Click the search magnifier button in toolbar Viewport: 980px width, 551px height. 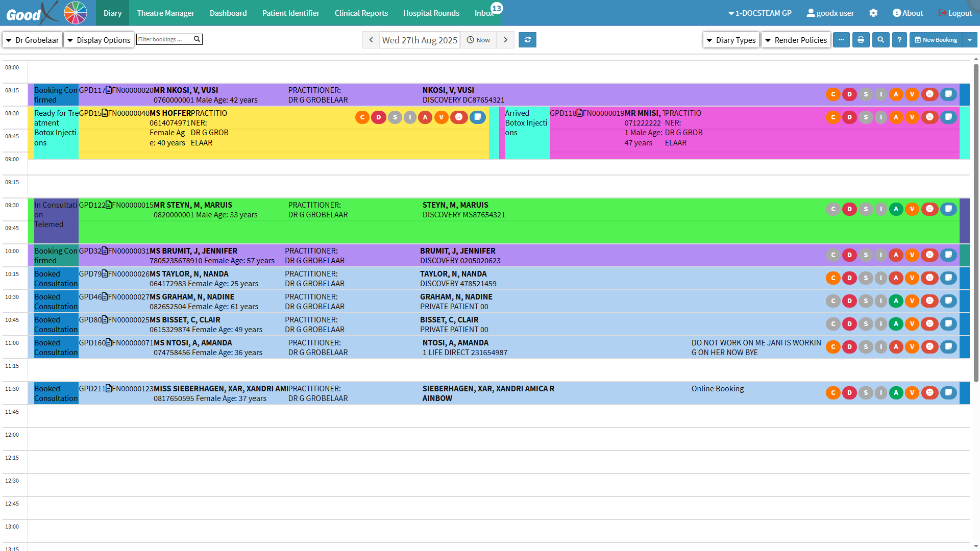pyautogui.click(x=880, y=40)
